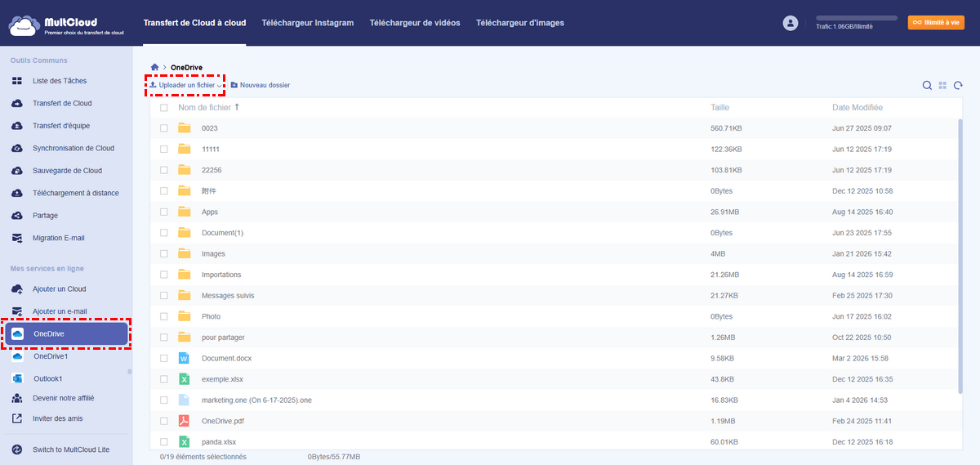The height and width of the screenshot is (465, 980).
Task: Click the file list vertical scrollbar
Action: tap(960, 256)
